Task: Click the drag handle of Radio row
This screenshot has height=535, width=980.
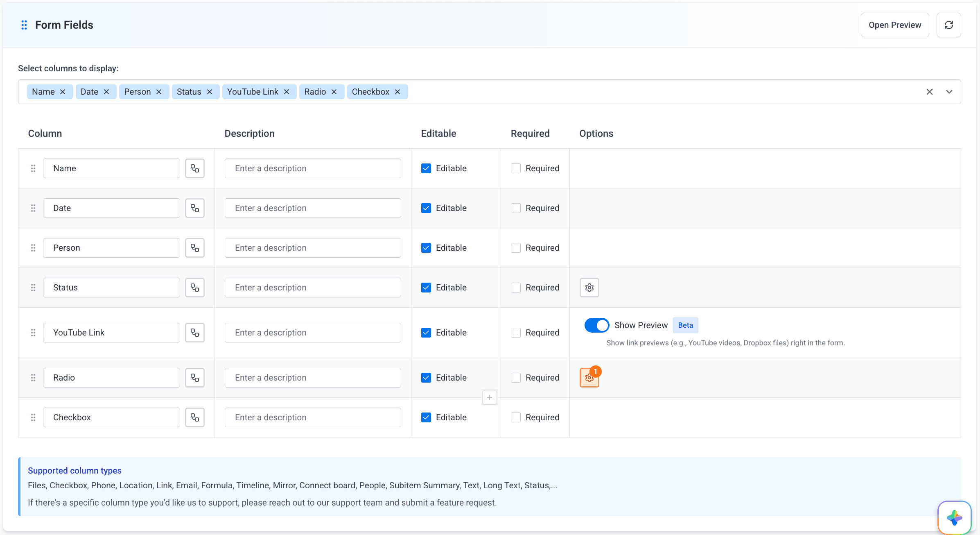Action: (x=33, y=378)
